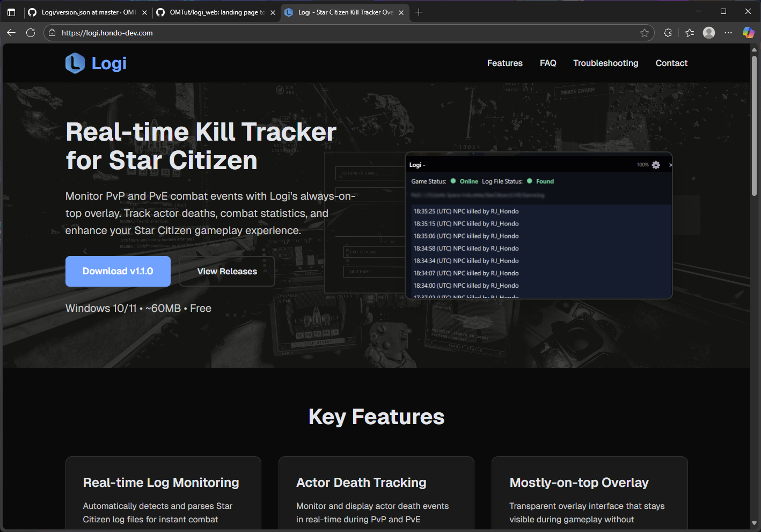761x532 pixels.
Task: Close the Logi Kill Tracker tab
Action: [x=401, y=12]
